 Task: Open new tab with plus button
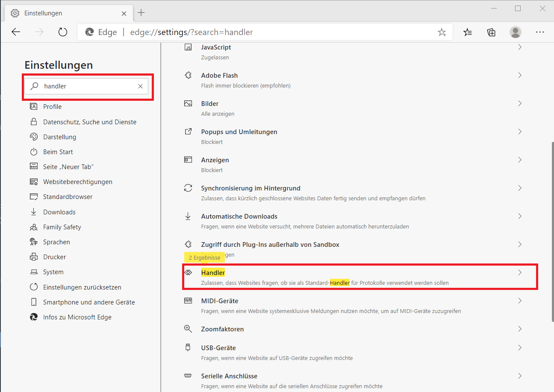tap(141, 13)
